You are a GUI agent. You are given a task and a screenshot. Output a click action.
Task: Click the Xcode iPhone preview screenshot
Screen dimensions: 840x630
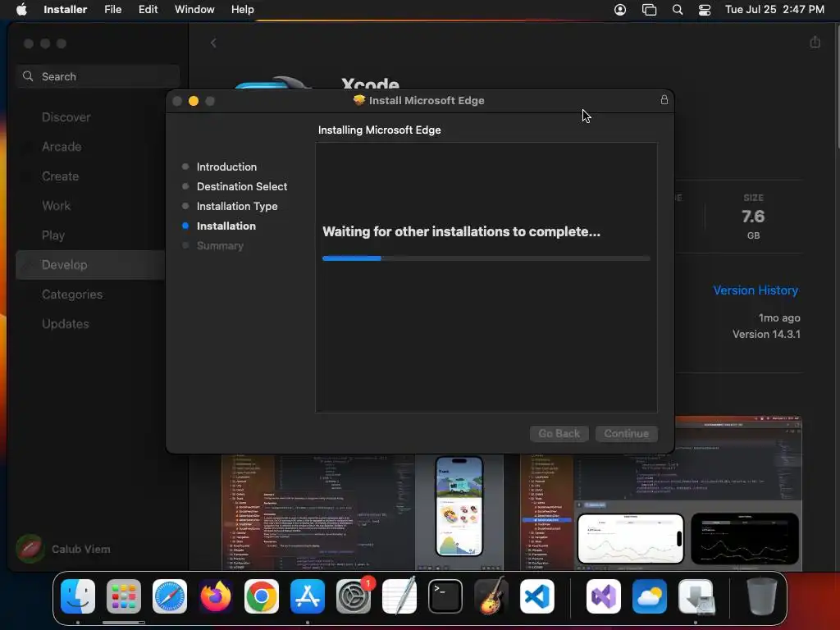click(x=459, y=506)
